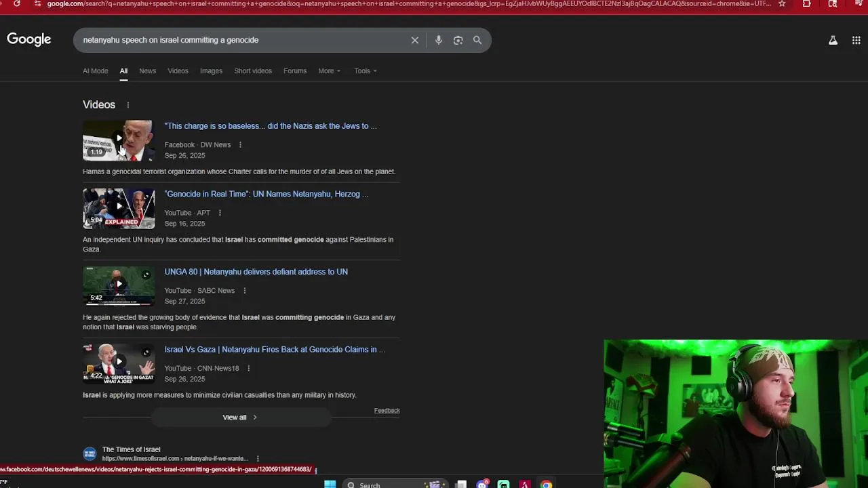Click the 'Sep 26, 2025' date under DW News
This screenshot has height=488, width=868.
184,156
